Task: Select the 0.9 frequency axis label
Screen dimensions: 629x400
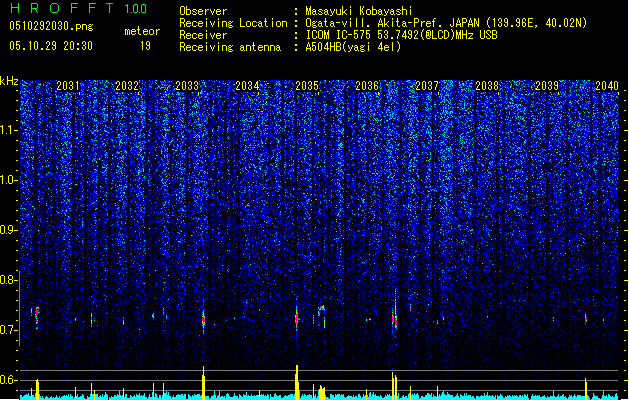Action: [x=9, y=230]
